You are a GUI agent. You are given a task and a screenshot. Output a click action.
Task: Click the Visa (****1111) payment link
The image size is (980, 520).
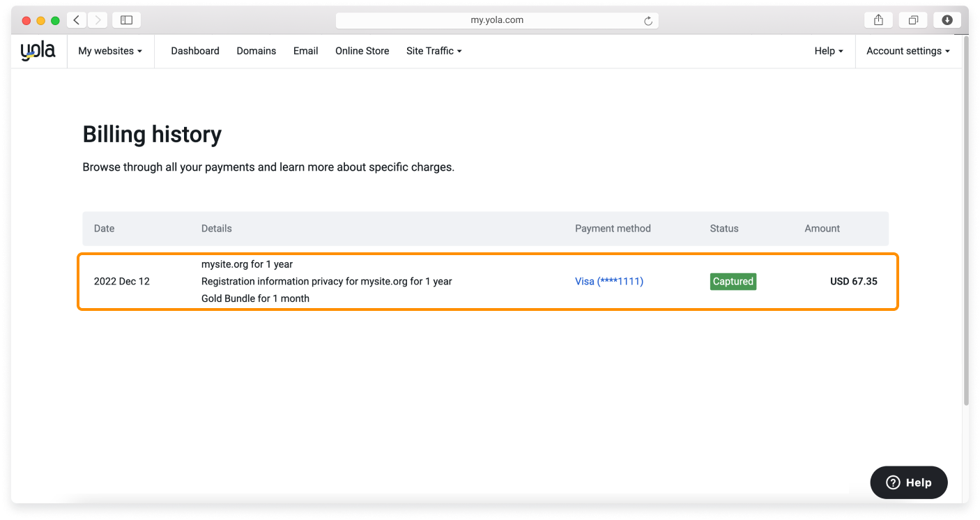point(608,281)
